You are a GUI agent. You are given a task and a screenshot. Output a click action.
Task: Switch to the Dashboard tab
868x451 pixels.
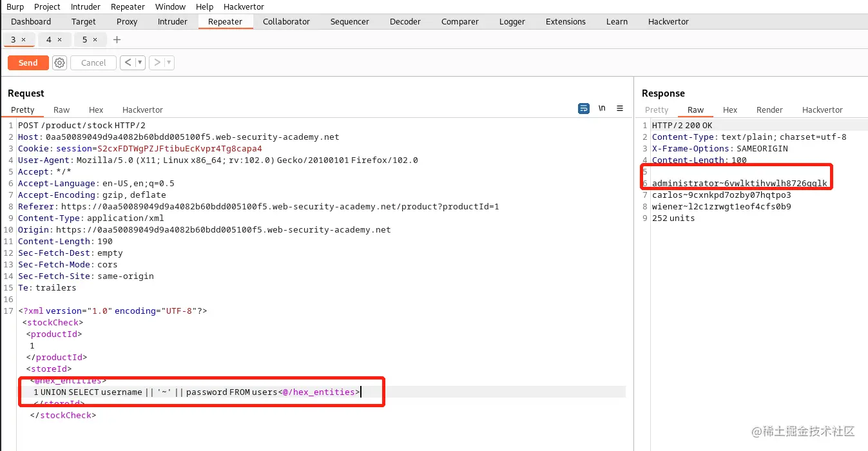tap(31, 21)
